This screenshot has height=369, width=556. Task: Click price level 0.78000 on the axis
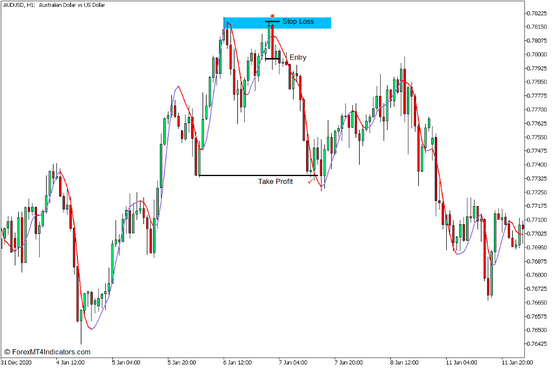[536, 55]
